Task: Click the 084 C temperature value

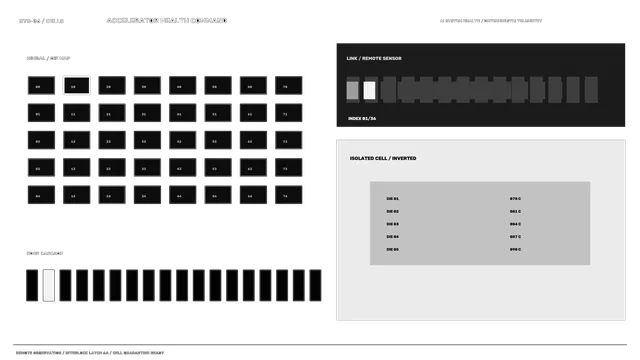Action: point(516,224)
